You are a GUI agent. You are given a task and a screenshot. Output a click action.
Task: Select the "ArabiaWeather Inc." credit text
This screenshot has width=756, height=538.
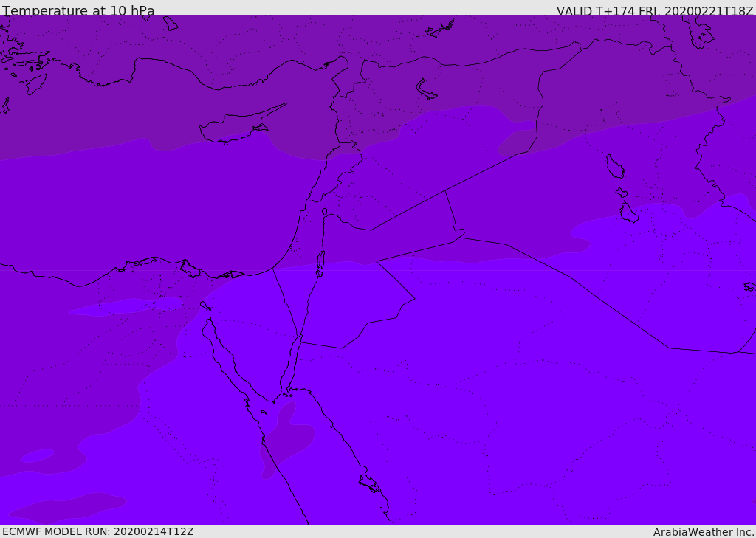click(704, 532)
